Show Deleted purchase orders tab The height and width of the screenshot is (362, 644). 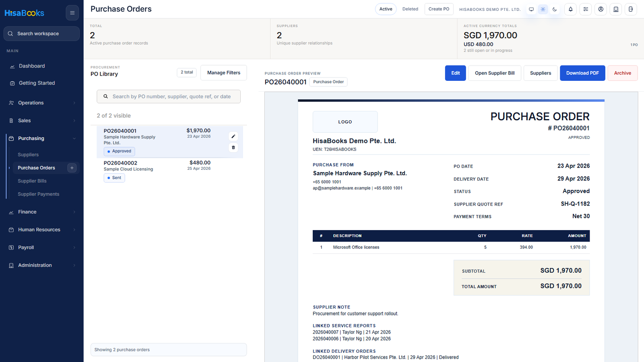pyautogui.click(x=410, y=9)
